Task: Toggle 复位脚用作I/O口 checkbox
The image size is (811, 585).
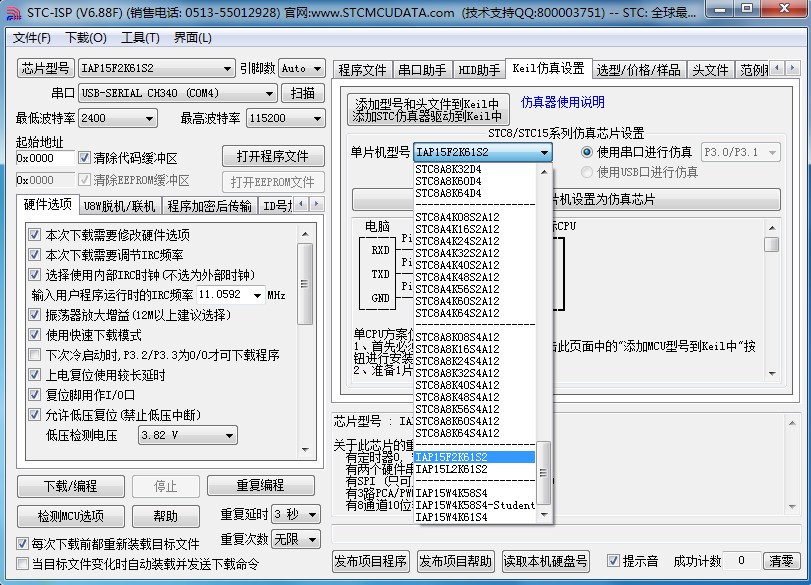Action: pyautogui.click(x=35, y=395)
